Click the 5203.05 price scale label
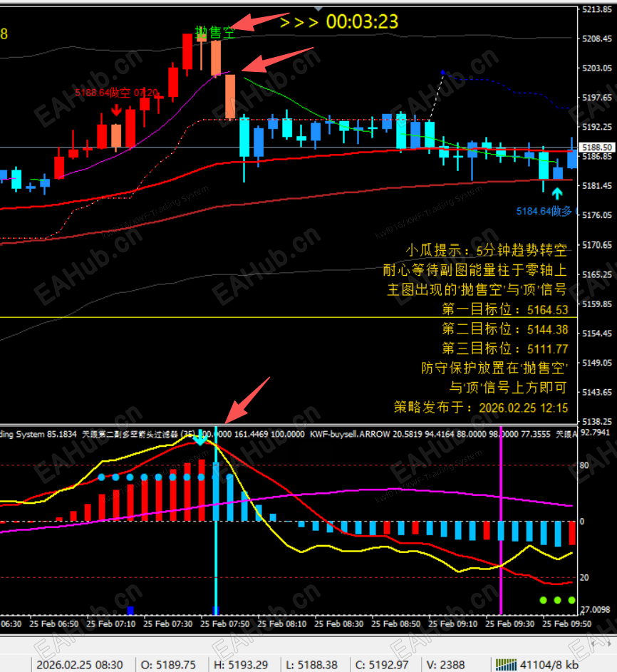Image resolution: width=617 pixels, height=672 pixels. pyautogui.click(x=597, y=68)
